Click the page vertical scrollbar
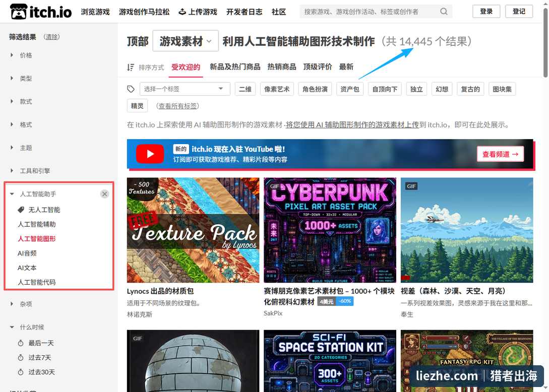Screen dimensions: 549x392 (545, 42)
